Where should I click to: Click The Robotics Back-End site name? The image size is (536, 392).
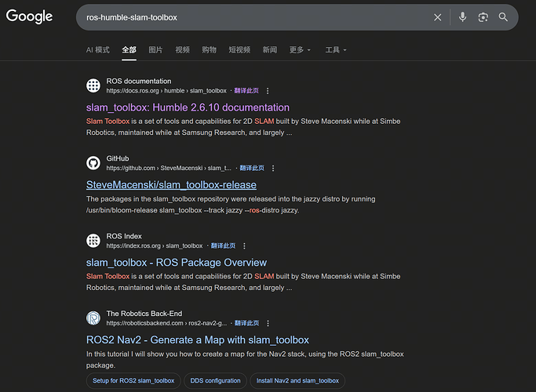(x=144, y=314)
